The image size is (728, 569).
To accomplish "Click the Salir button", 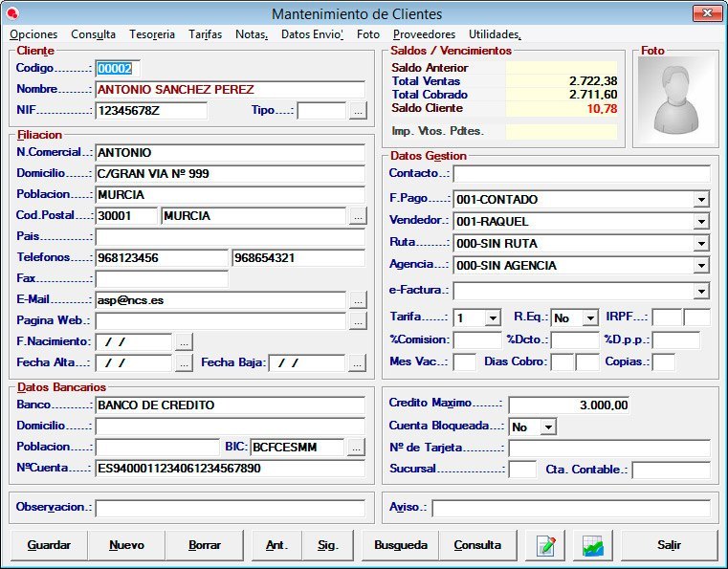I will [x=669, y=545].
